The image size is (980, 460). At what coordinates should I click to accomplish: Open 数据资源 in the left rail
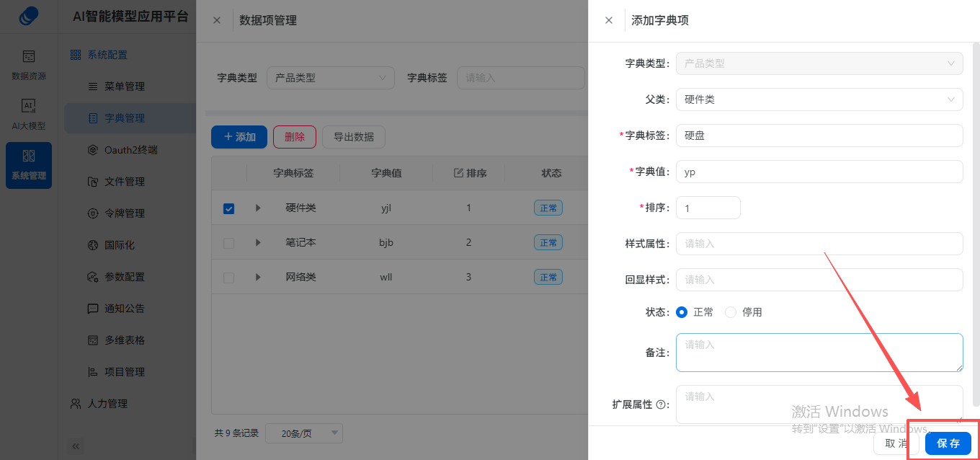point(29,65)
